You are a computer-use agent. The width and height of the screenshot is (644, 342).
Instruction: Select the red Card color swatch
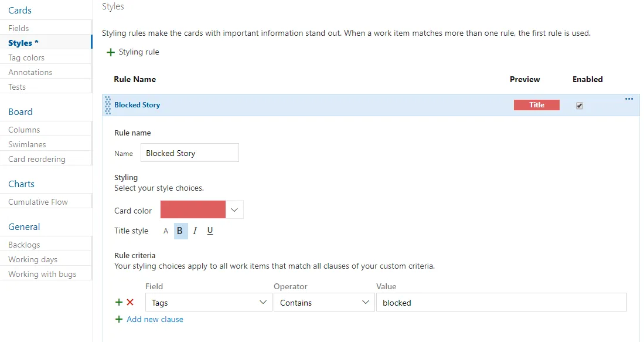193,209
